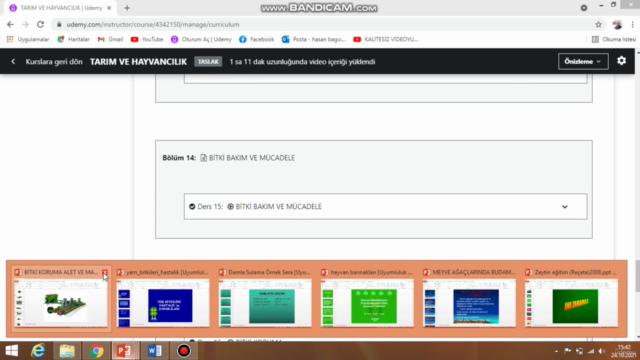Expand Ders 15 BİTKİ BAKIM VE MÜCADELE chevron
This screenshot has width=640, height=360.
[564, 207]
